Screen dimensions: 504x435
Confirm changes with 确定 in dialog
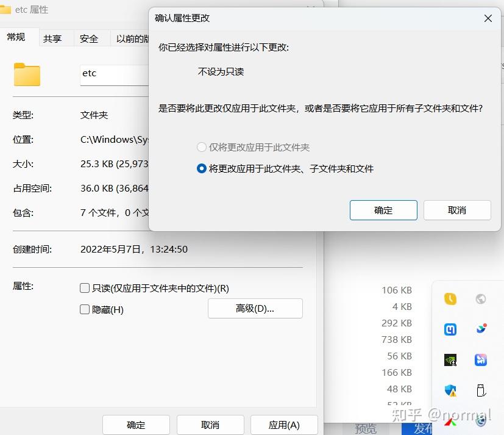[x=383, y=210]
